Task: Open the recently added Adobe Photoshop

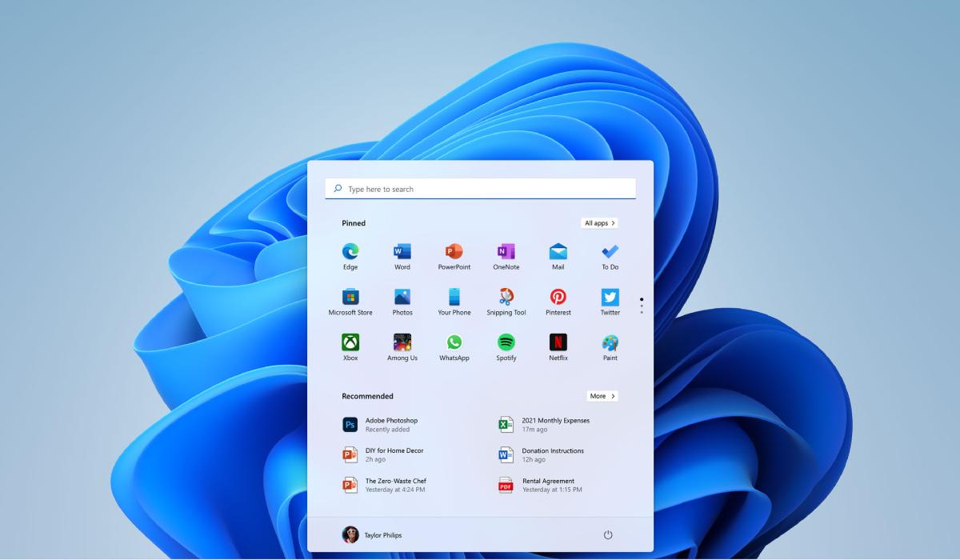Action: click(390, 425)
